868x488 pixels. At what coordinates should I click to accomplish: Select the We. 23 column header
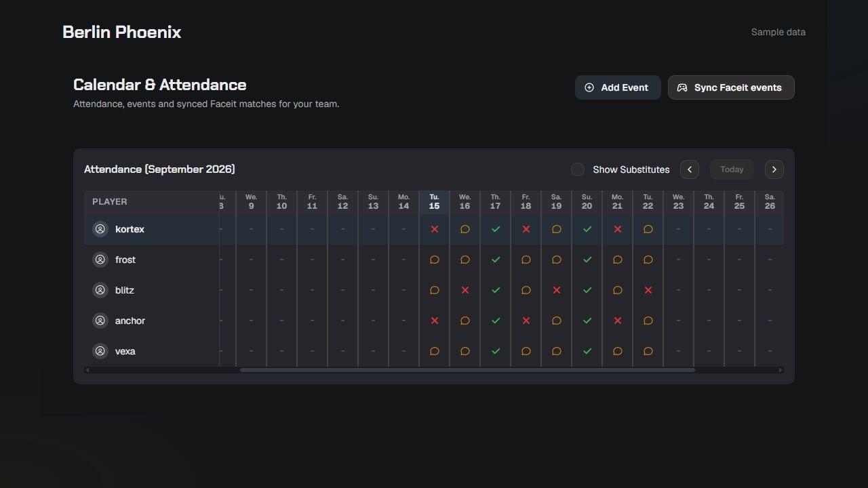point(679,202)
